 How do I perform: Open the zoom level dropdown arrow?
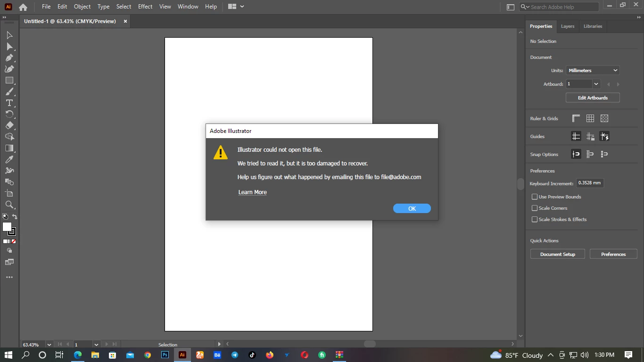click(49, 345)
